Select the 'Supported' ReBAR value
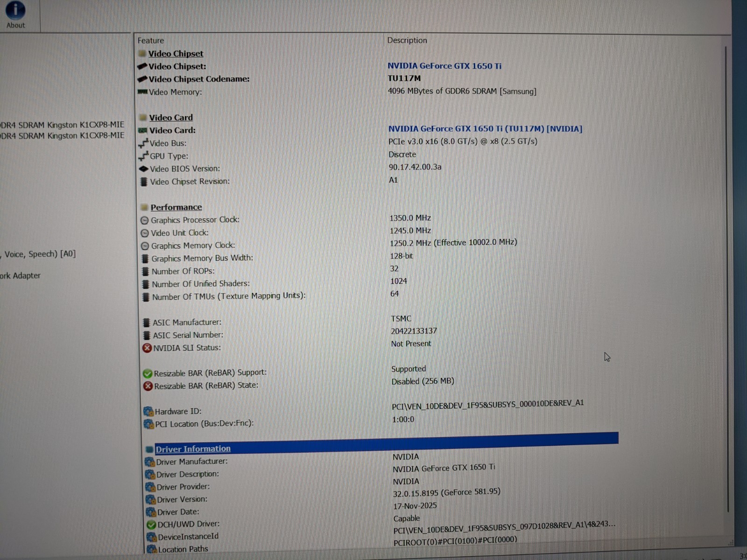The width and height of the screenshot is (747, 560). coord(409,369)
